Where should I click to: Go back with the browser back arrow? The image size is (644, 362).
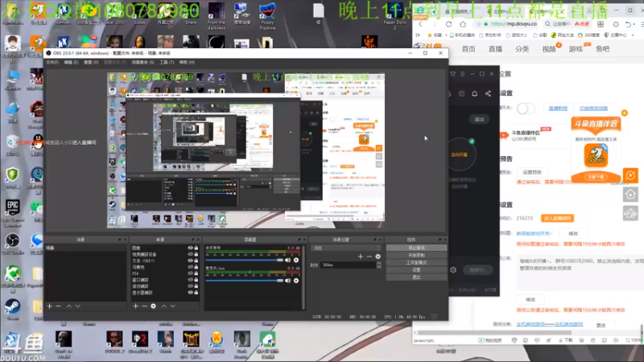(x=420, y=24)
